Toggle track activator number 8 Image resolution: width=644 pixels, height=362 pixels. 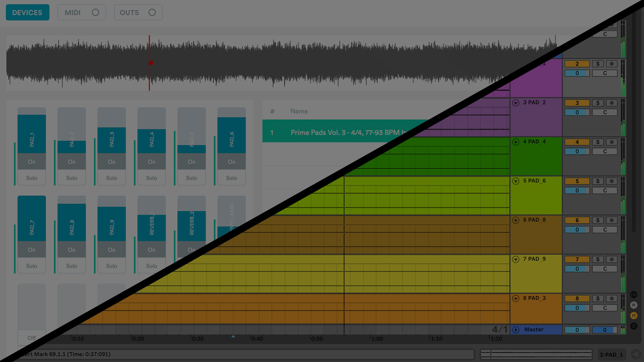[x=577, y=298]
